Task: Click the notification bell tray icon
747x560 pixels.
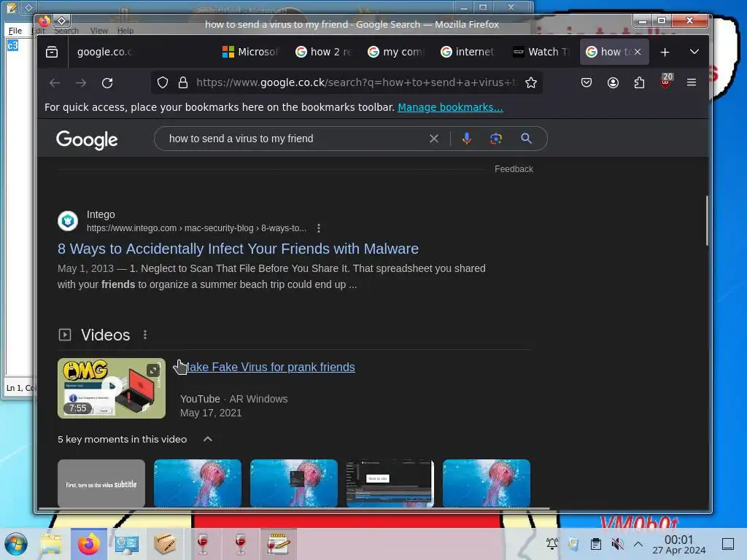Action: pos(552,544)
